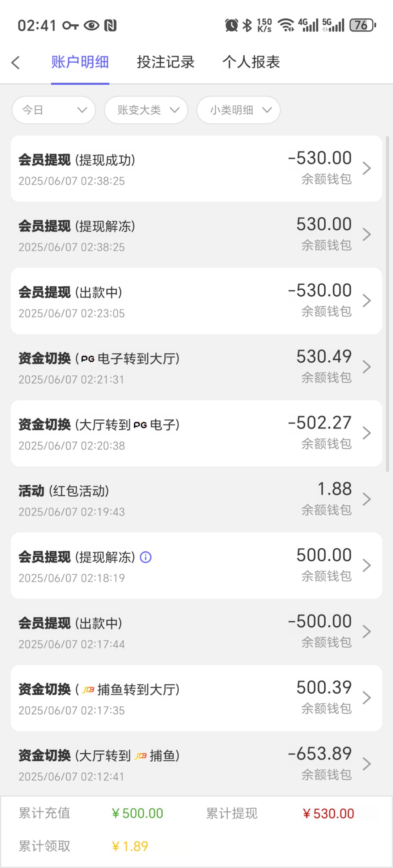Open the 红包活动 1.88 entry chevron
The image size is (393, 868).
click(x=367, y=499)
